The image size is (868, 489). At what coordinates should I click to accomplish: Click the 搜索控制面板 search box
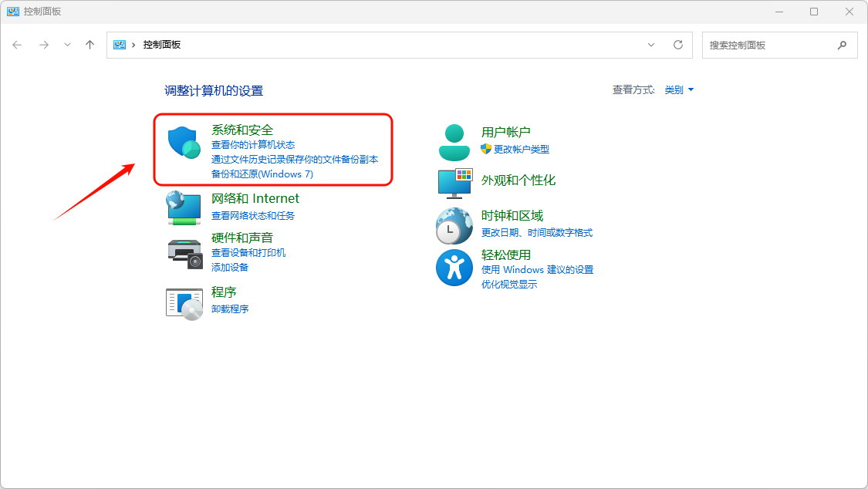(770, 46)
